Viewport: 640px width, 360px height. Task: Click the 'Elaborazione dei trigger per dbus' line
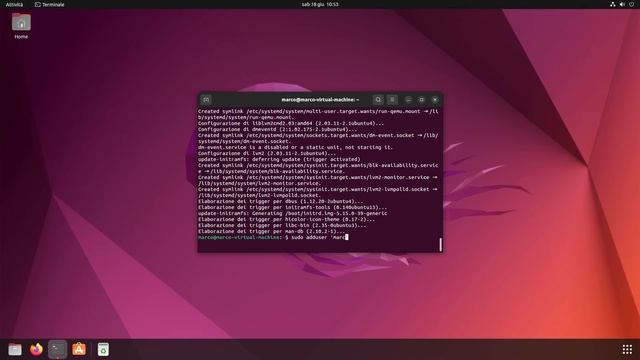pos(280,201)
